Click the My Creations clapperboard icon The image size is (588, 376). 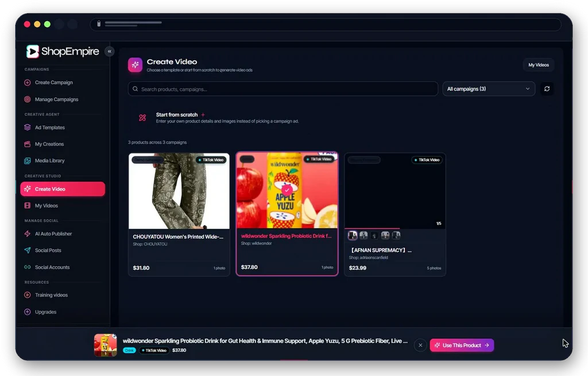28,144
